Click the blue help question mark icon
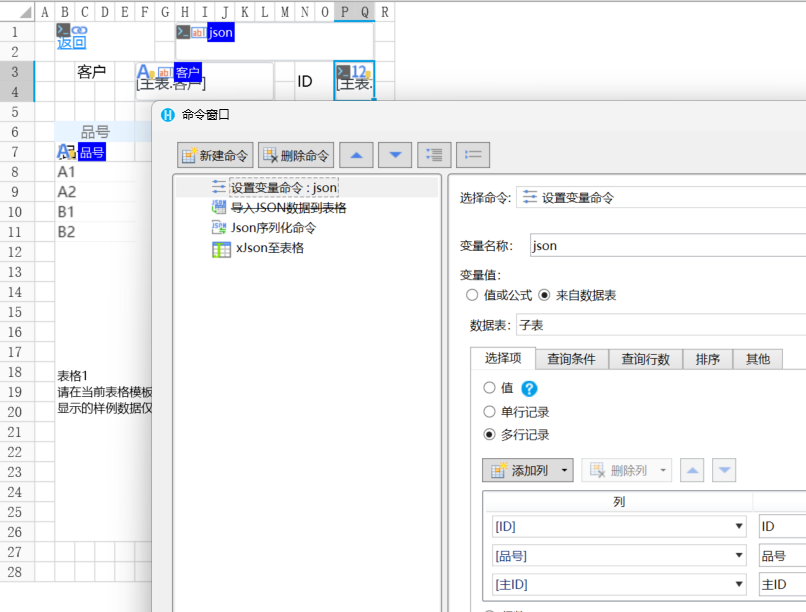This screenshot has width=806, height=612. 529,388
